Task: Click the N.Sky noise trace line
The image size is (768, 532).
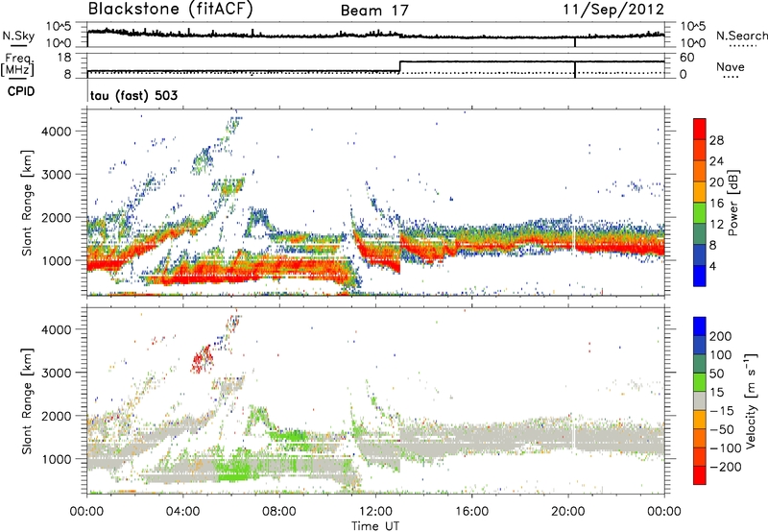Action: [x=375, y=35]
